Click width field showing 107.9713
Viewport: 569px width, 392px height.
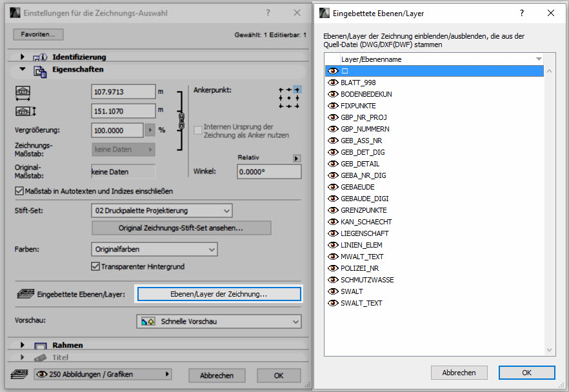click(123, 92)
